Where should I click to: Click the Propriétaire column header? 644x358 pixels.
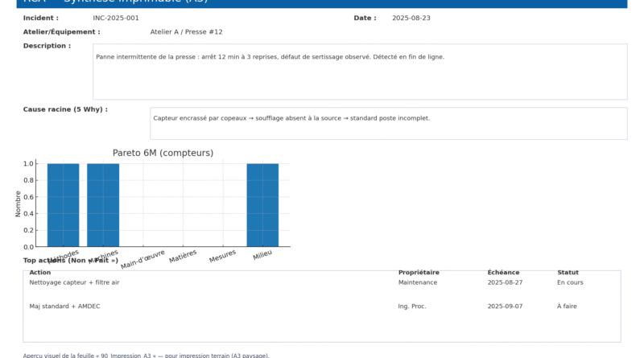tap(419, 273)
